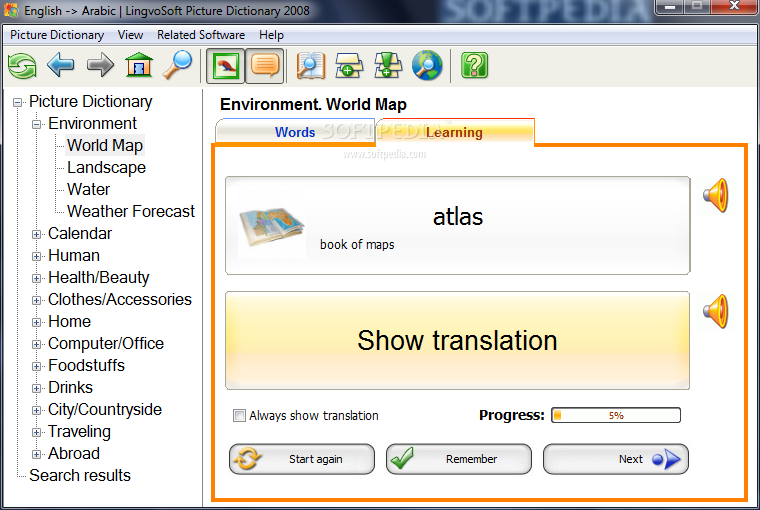Click the Start again button

(x=302, y=459)
